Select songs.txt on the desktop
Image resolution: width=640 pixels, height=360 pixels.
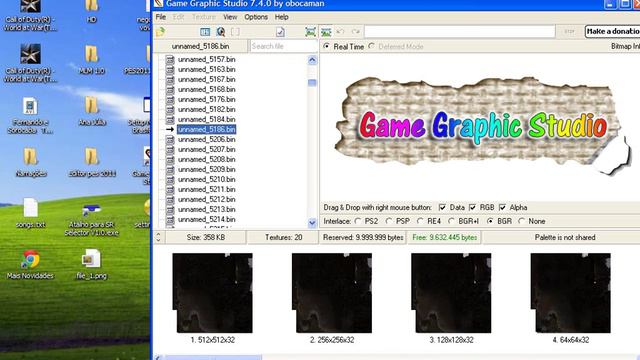coord(31,213)
